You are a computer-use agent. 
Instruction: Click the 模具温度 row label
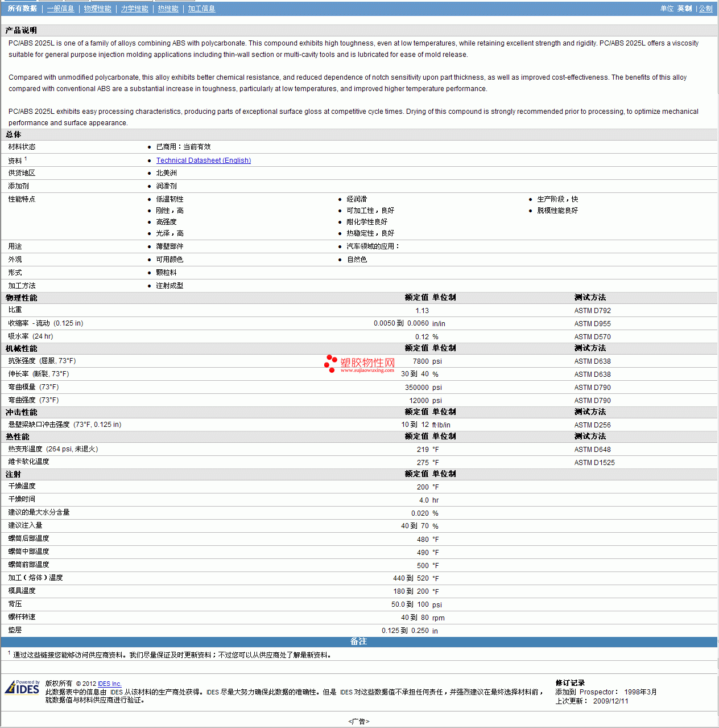coord(22,591)
